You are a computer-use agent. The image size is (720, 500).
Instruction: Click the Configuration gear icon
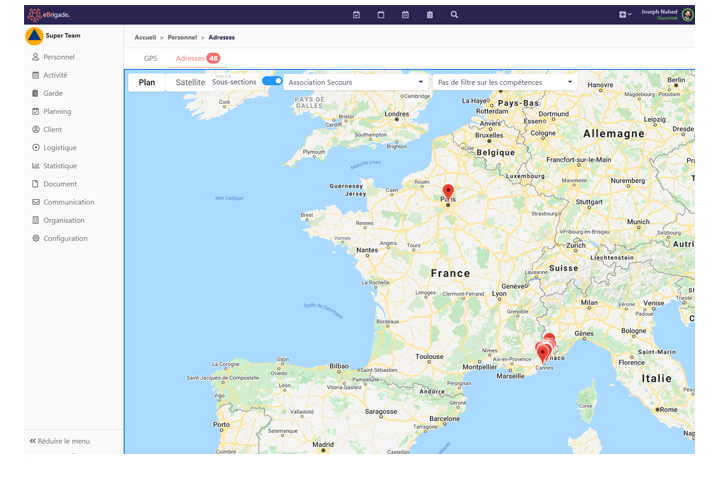click(x=35, y=238)
